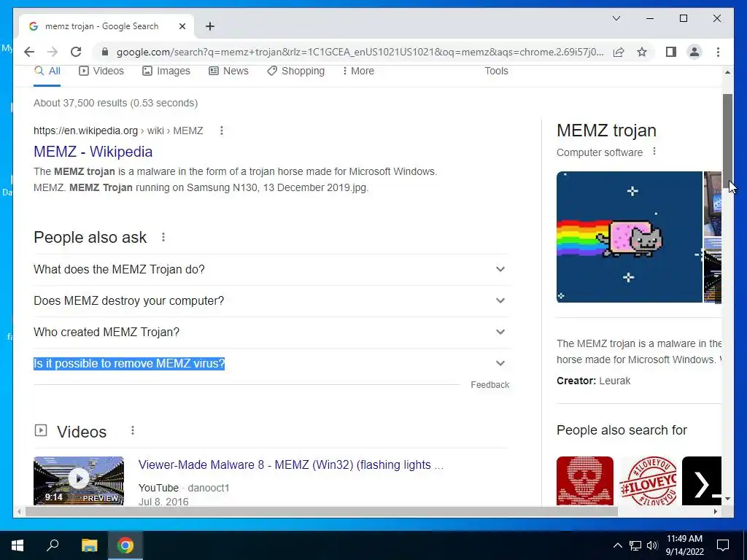Open the search Tools options
The height and width of the screenshot is (560, 747).
coord(496,71)
